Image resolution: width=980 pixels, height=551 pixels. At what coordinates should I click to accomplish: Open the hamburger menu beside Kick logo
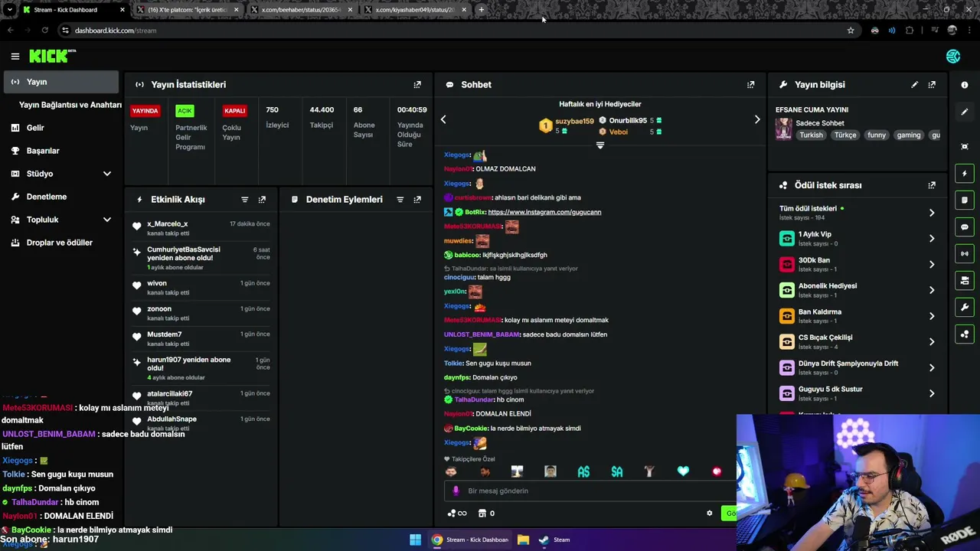15,56
